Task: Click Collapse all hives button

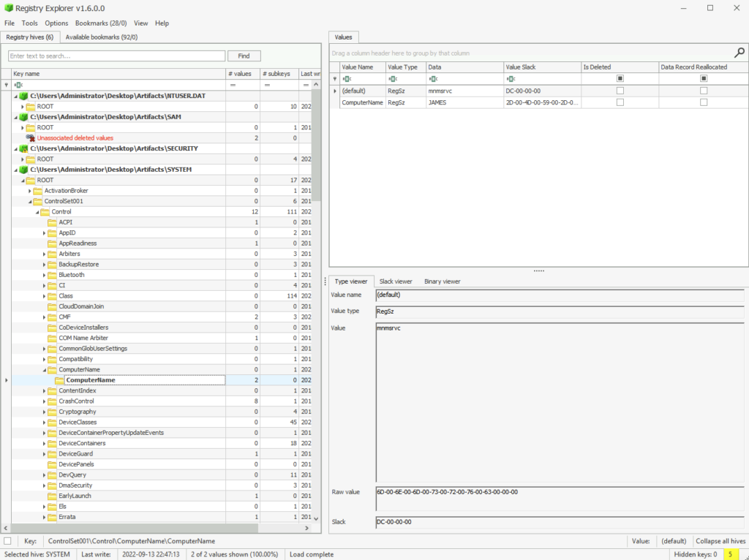Action: (720, 541)
